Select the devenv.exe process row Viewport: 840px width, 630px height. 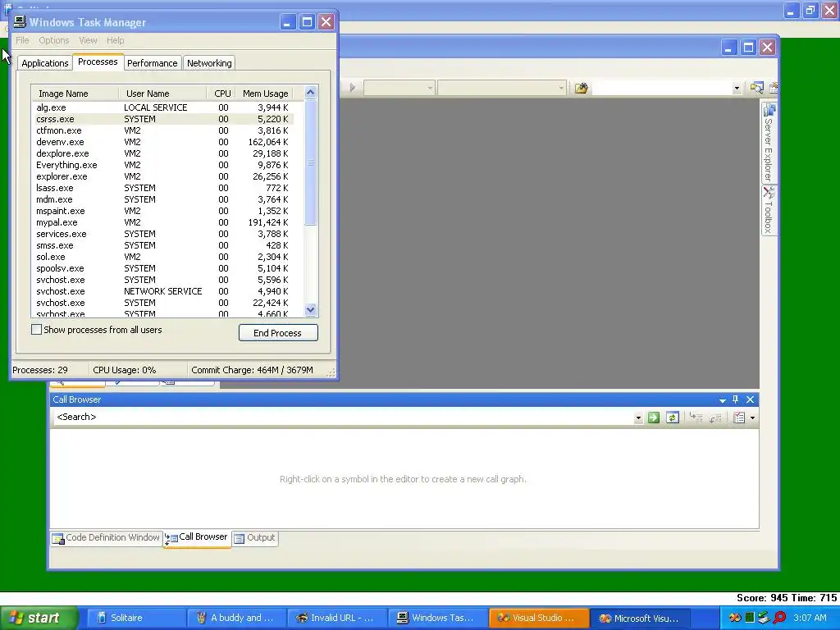163,142
